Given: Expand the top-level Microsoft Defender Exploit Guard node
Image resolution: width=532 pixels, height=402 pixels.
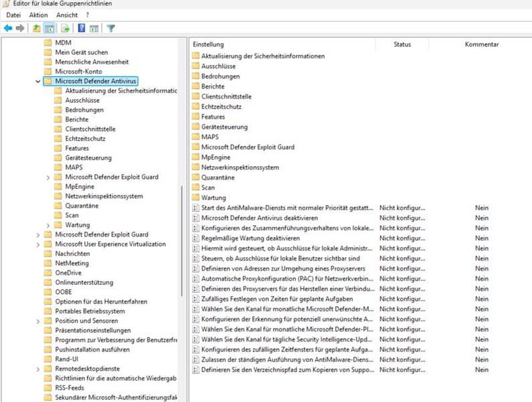Looking at the screenshot, I should click(x=38, y=234).
